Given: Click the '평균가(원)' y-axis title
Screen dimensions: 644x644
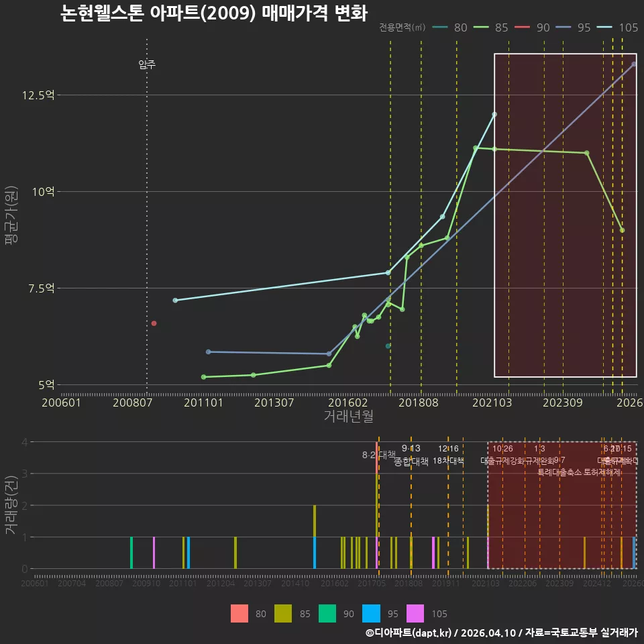Looking at the screenshot, I should (x=11, y=215).
